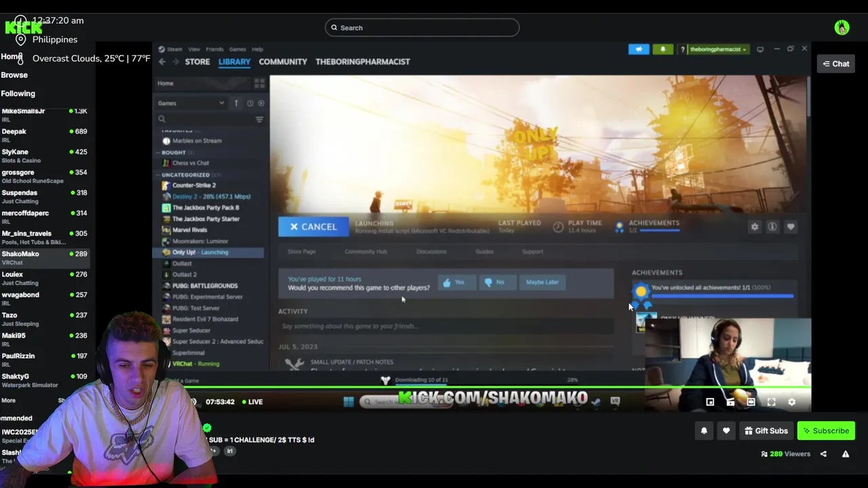The image size is (868, 488).
Task: Filter library by recent activity clock icon
Action: pyautogui.click(x=250, y=103)
